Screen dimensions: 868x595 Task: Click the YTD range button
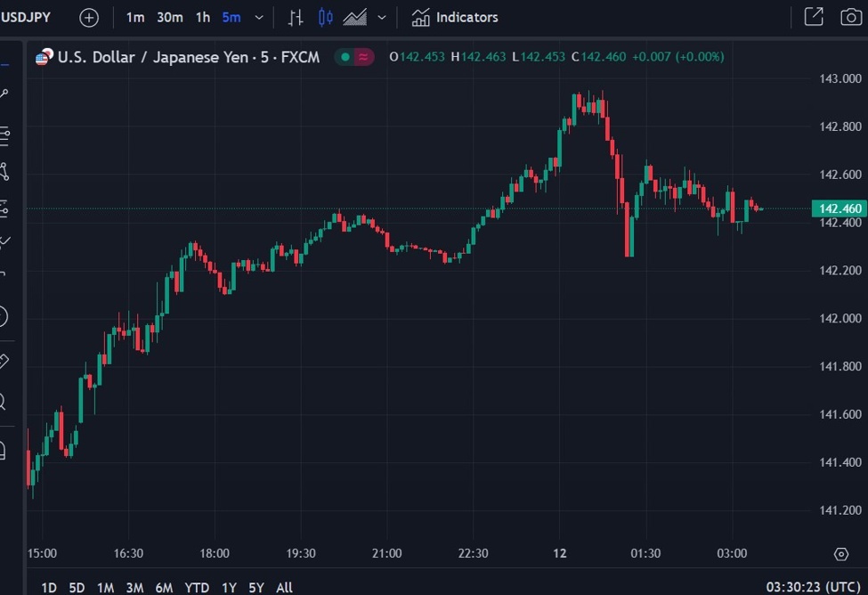(198, 588)
